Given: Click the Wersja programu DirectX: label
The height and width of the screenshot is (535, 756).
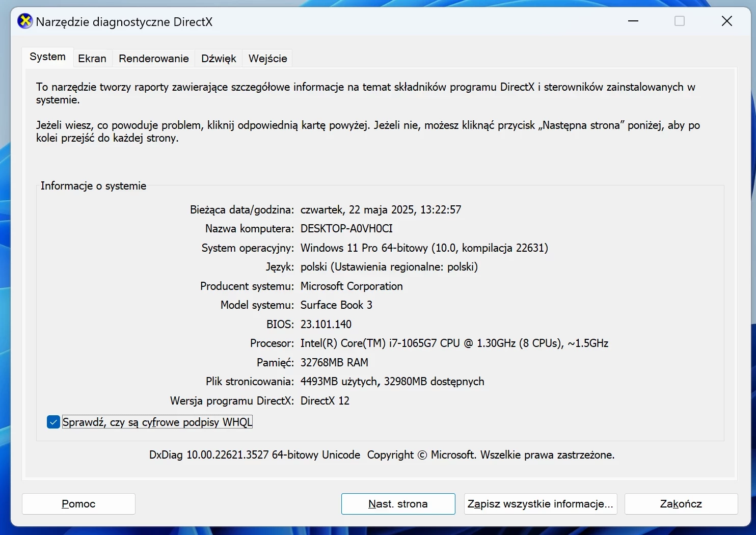Looking at the screenshot, I should [232, 401].
